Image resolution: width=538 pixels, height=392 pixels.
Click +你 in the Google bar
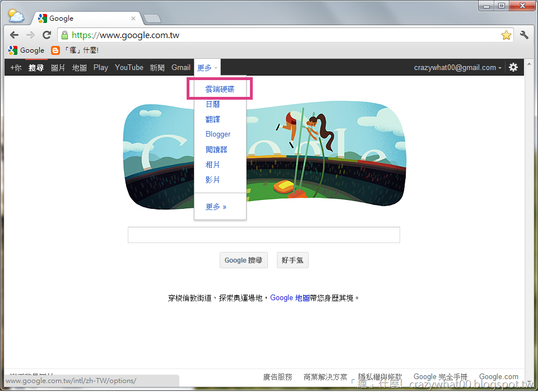coord(16,68)
